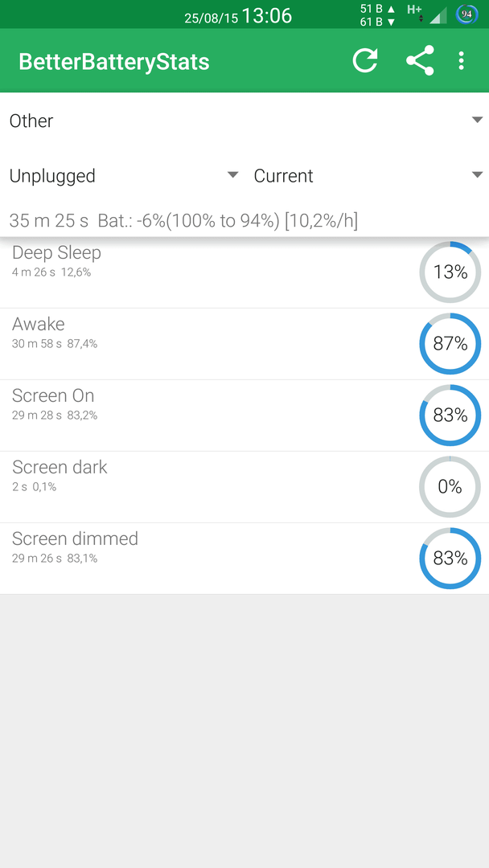Screen dimensions: 489x868
Task: Open the three-dot overflow menu
Action: (461, 61)
